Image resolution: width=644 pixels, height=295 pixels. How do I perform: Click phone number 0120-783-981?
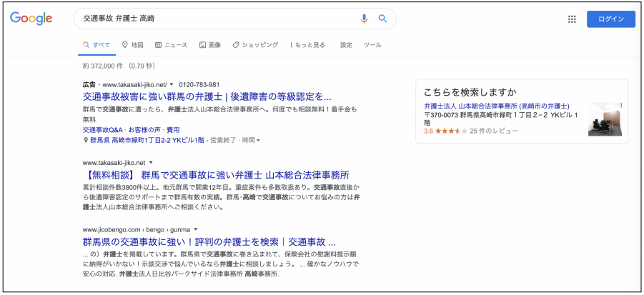click(x=199, y=85)
